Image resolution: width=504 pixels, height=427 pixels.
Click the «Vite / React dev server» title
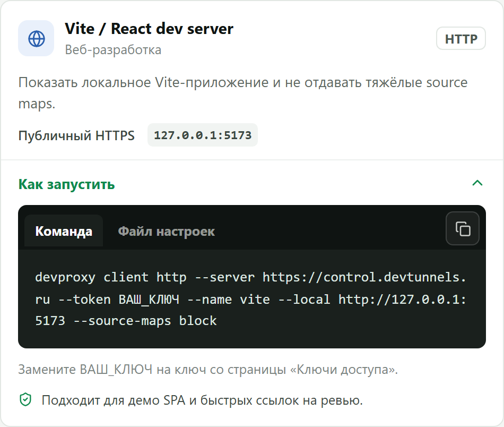[149, 29]
